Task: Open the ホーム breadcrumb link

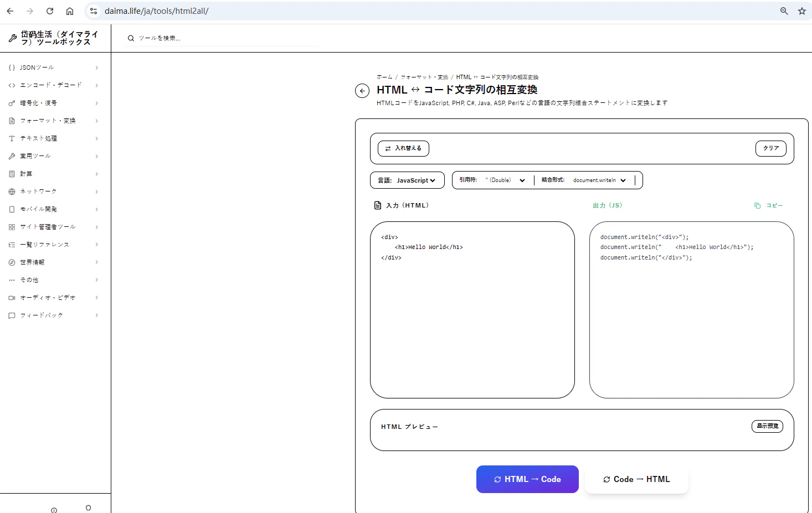Action: pyautogui.click(x=384, y=77)
